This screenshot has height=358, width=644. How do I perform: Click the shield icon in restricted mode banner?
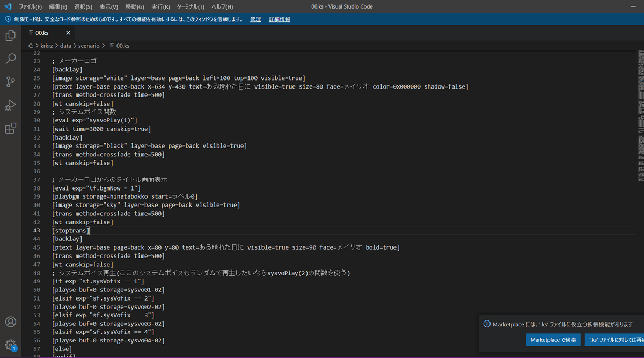click(x=8, y=19)
